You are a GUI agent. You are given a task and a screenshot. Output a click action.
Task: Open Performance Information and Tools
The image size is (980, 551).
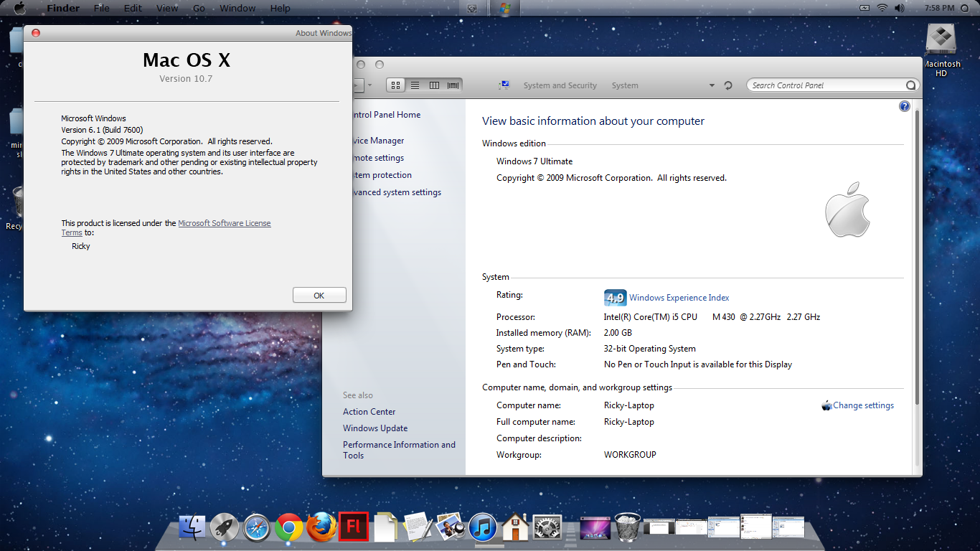[x=399, y=450]
